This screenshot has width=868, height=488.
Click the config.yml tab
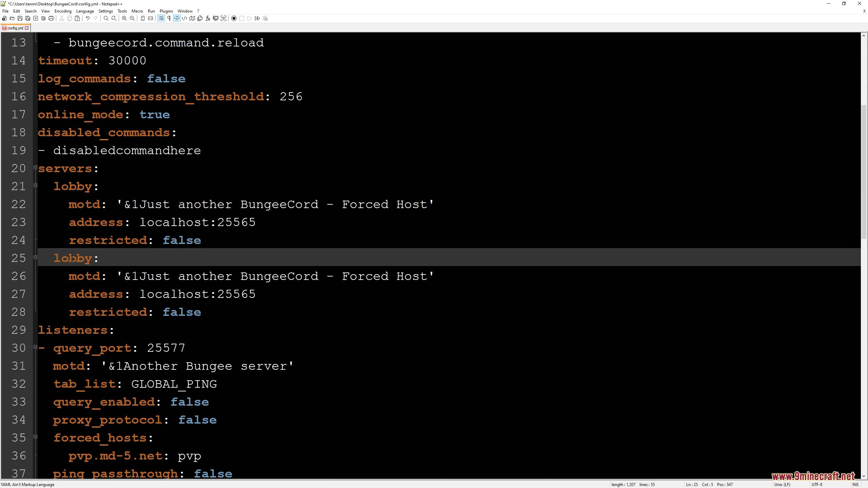tap(16, 27)
